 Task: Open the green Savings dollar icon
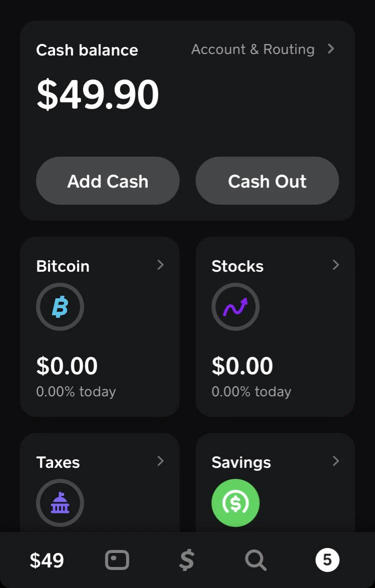pyautogui.click(x=235, y=503)
